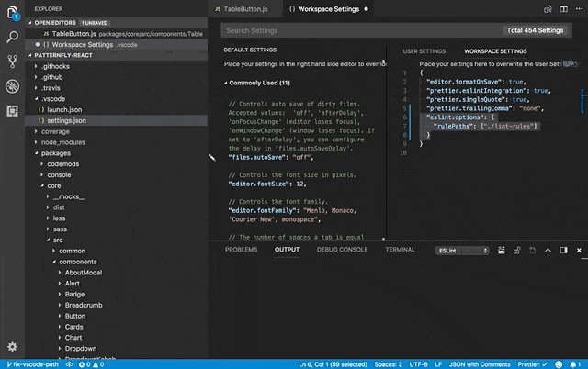Screen dimensions: 588x369
Task: Click the errors and warnings count in status bar
Action: (x=91, y=364)
